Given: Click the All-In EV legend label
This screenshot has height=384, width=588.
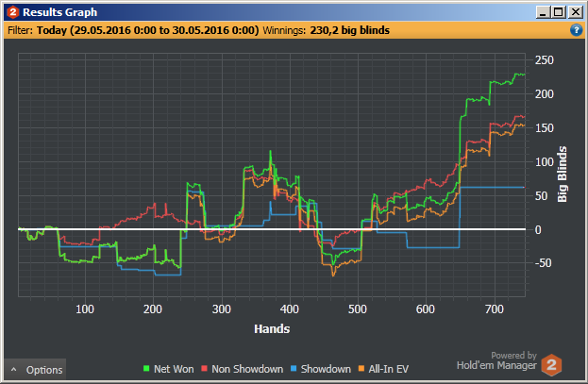Looking at the screenshot, I should point(389,369).
